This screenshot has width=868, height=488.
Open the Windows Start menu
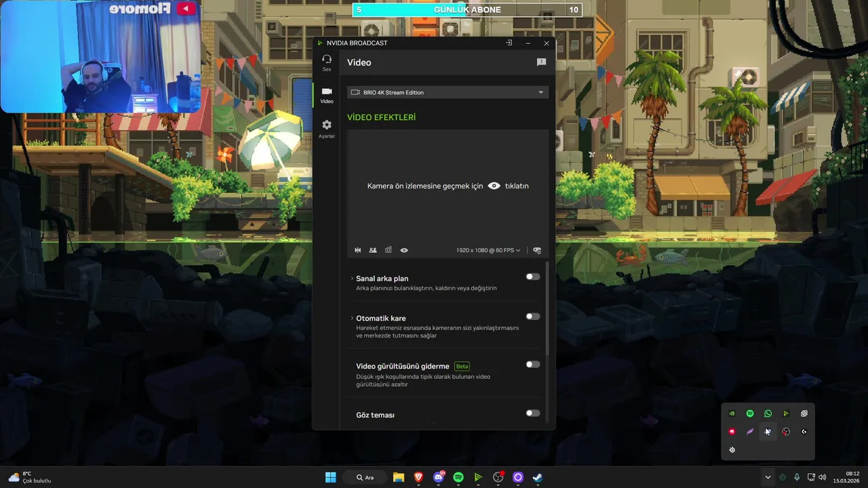click(x=330, y=477)
